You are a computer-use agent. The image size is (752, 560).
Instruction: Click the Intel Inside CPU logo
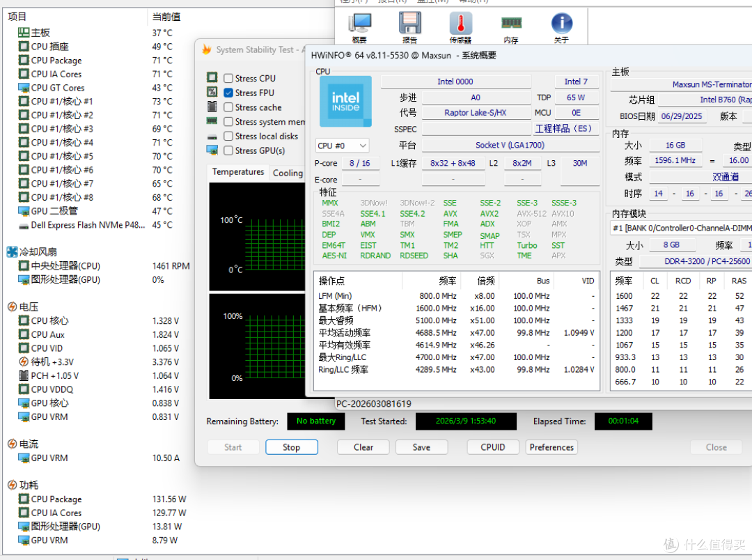click(x=345, y=101)
